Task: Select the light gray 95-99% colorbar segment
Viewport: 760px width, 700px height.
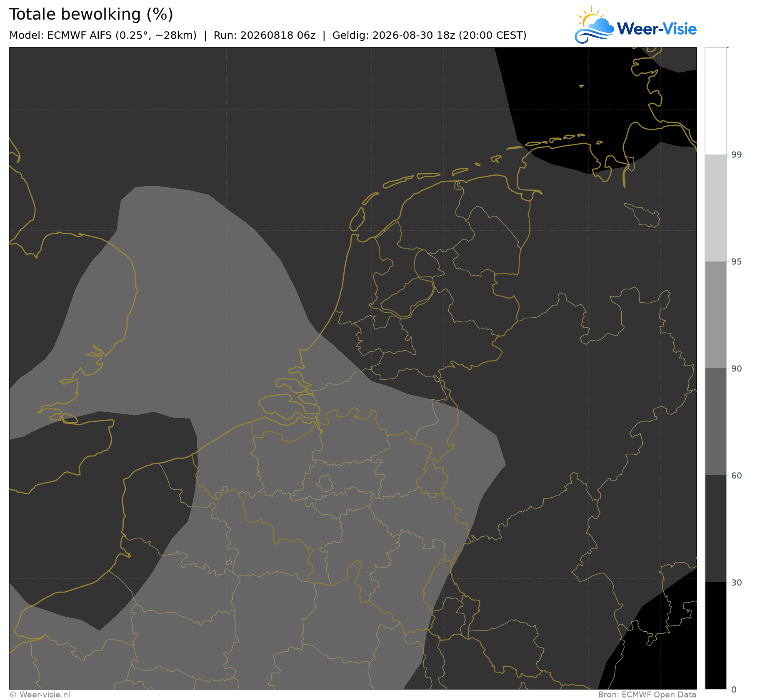Action: click(x=715, y=208)
